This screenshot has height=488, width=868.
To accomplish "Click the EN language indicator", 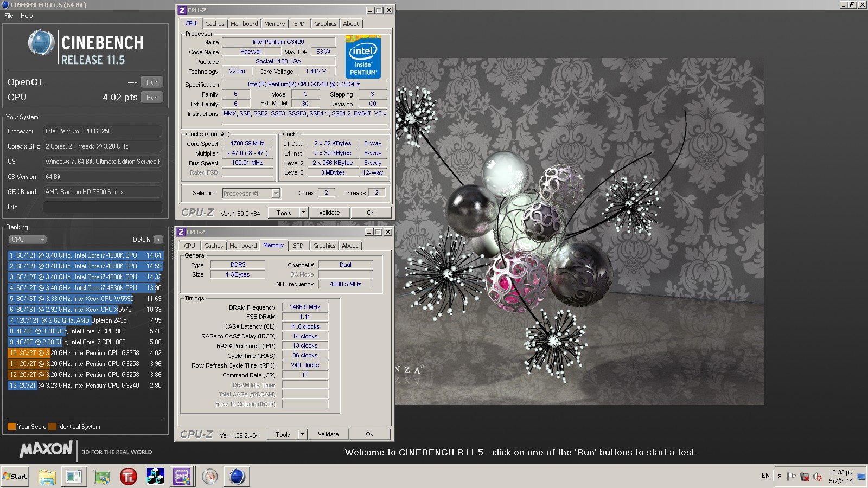I will 765,476.
